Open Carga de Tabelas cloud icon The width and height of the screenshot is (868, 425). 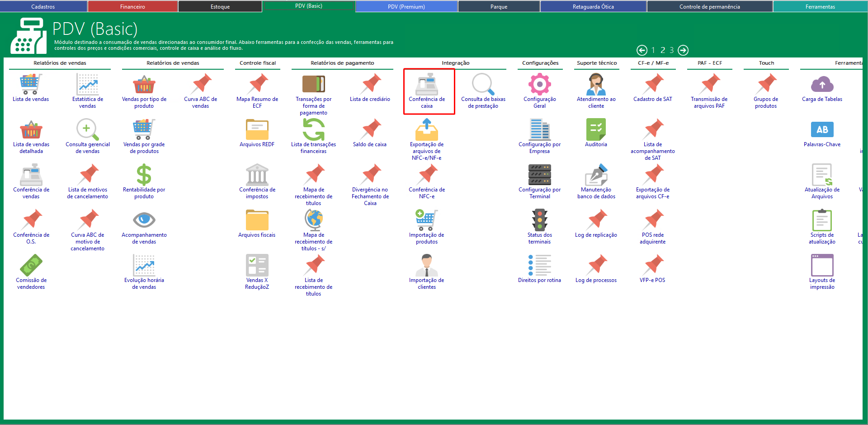[x=822, y=85]
